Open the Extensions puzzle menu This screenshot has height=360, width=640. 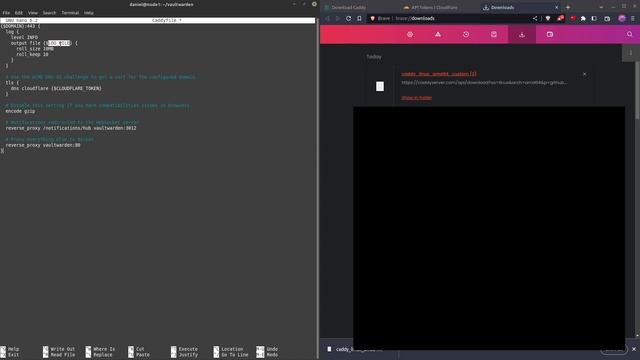583,18
